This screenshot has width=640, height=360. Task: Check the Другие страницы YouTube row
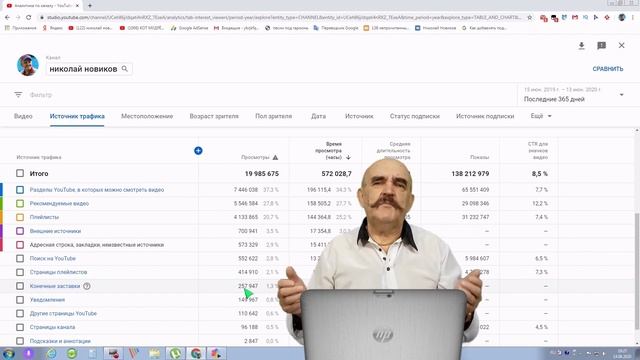click(20, 313)
